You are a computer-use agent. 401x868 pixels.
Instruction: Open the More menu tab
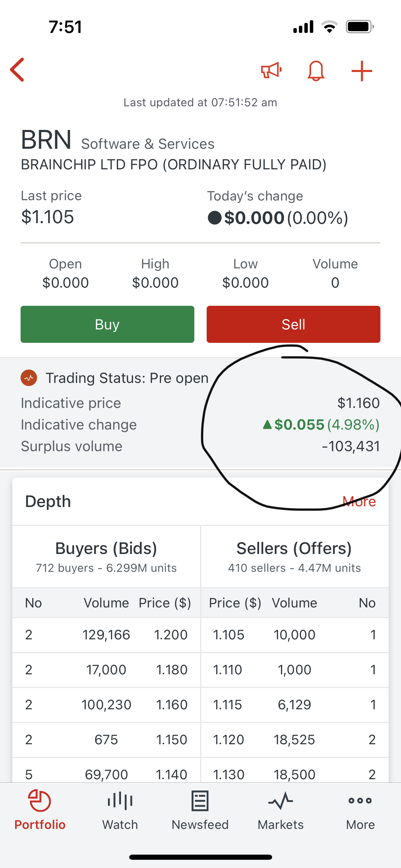[360, 810]
